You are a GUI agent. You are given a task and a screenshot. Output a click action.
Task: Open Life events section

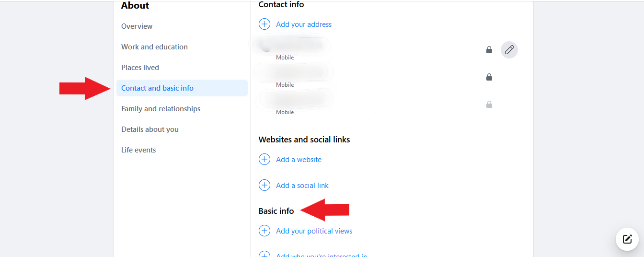pyautogui.click(x=138, y=150)
